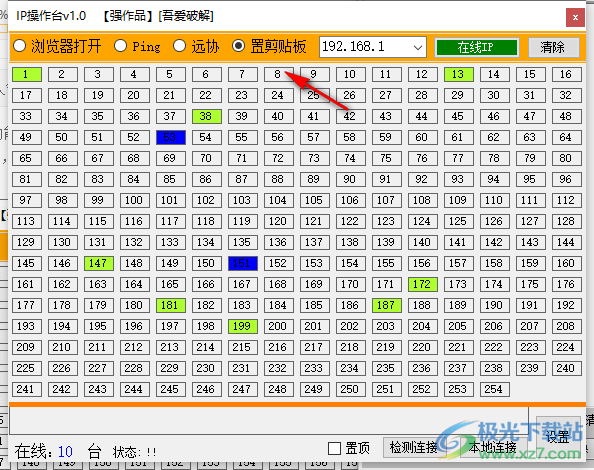Click the IP cell 100
594x470 pixels.
[134, 200]
